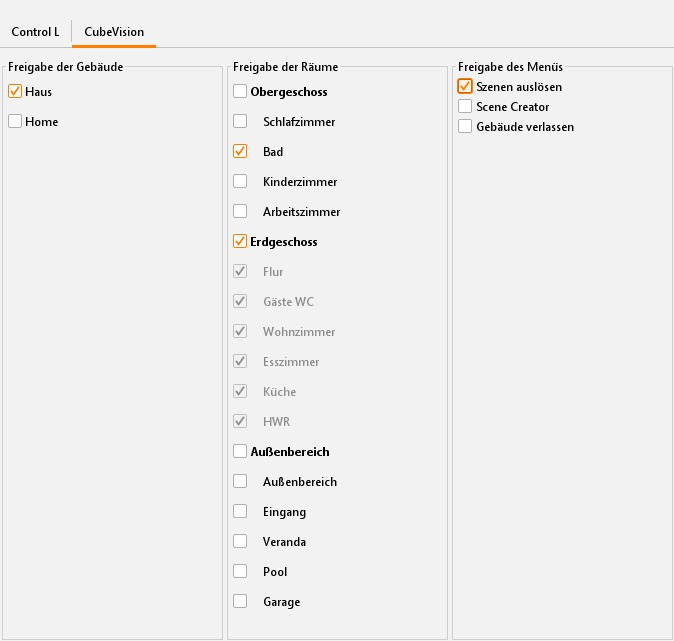The height and width of the screenshot is (641, 674).
Task: Check the bold Außenbereich group checkbox
Action: (x=240, y=452)
